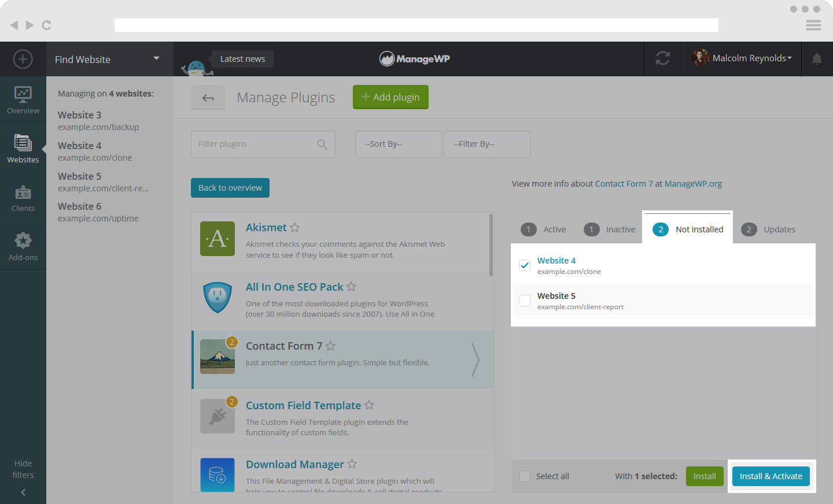Select the Not installed tab

(688, 229)
